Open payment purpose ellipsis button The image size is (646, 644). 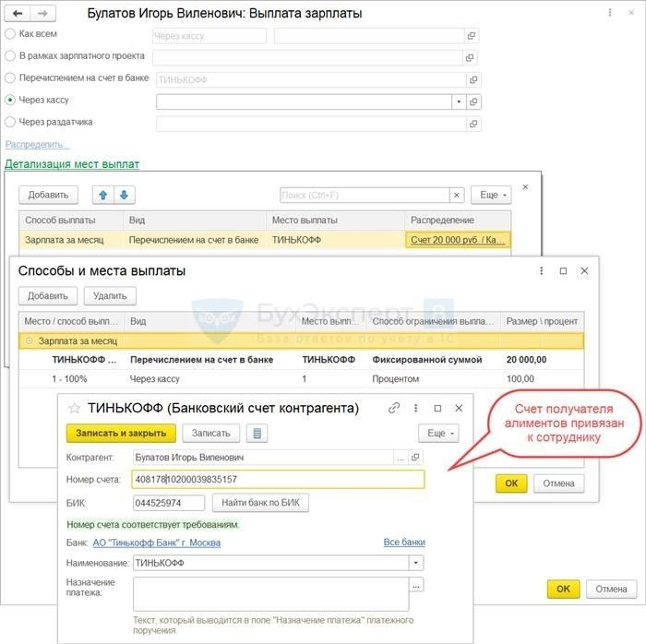(416, 585)
